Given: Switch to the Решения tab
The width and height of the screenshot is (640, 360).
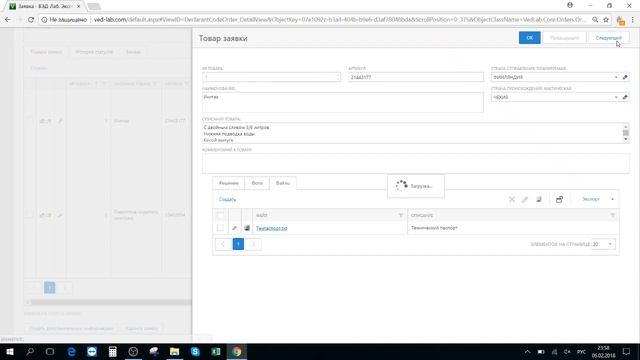Looking at the screenshot, I should pos(229,183).
